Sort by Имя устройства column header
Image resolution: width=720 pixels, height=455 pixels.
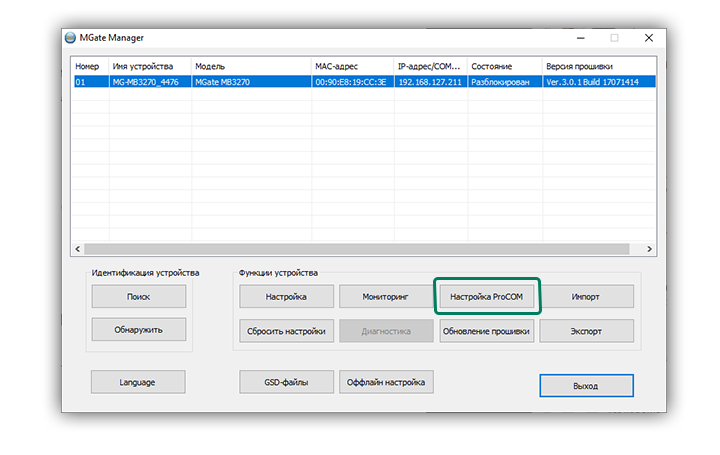[150, 66]
